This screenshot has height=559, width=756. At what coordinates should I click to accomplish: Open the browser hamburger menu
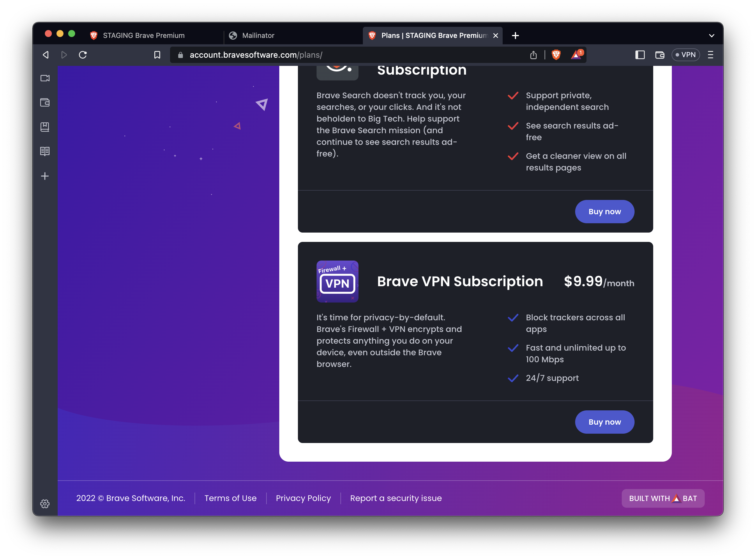click(x=710, y=55)
